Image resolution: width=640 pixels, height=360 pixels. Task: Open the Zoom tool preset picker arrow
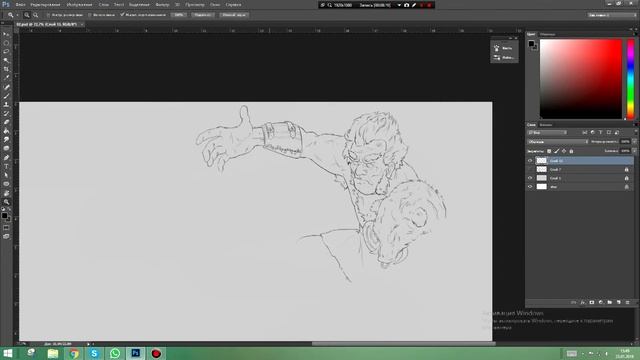coord(18,15)
